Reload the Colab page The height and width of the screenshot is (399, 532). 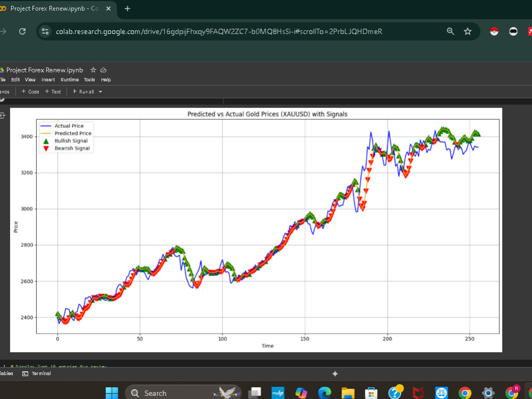[x=22, y=31]
